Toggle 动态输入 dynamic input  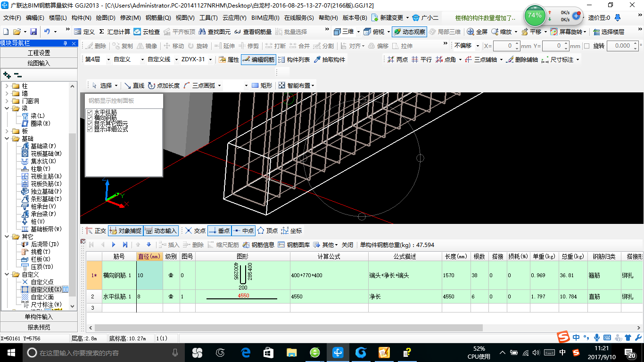click(161, 230)
